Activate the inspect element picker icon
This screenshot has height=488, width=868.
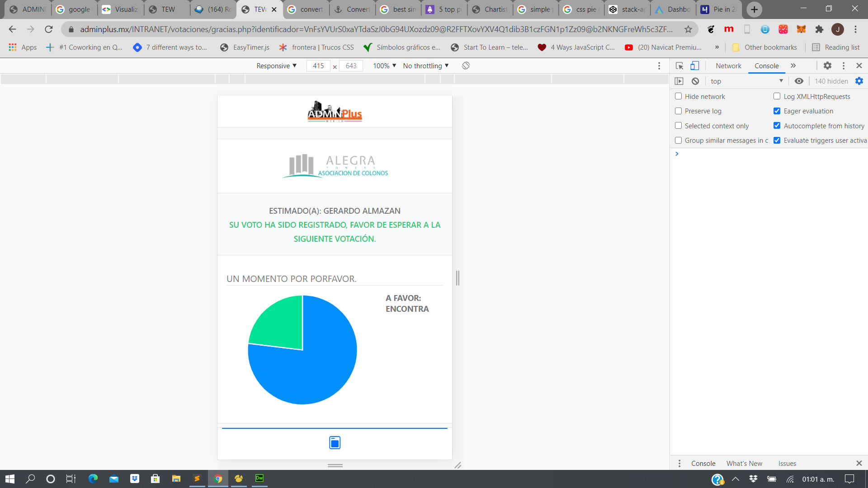[x=679, y=66]
